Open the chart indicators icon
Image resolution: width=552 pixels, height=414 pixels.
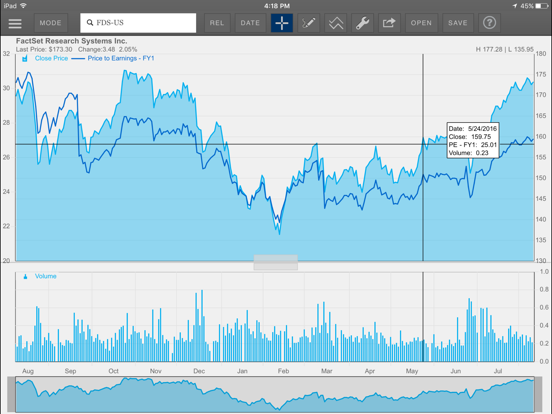(335, 23)
